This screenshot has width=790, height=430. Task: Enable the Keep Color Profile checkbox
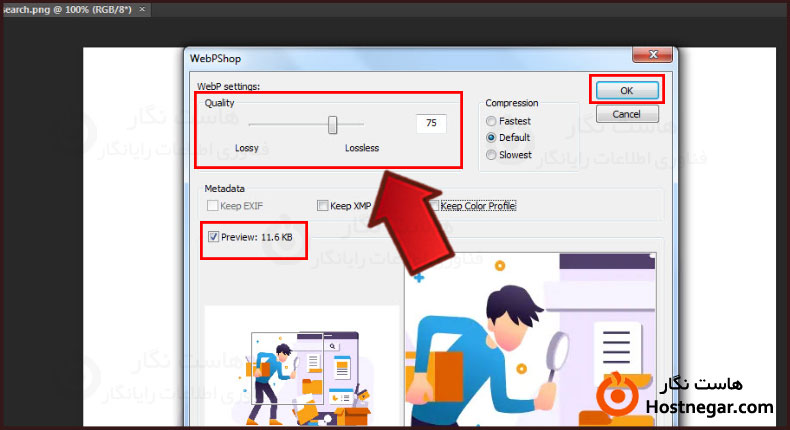coord(433,206)
